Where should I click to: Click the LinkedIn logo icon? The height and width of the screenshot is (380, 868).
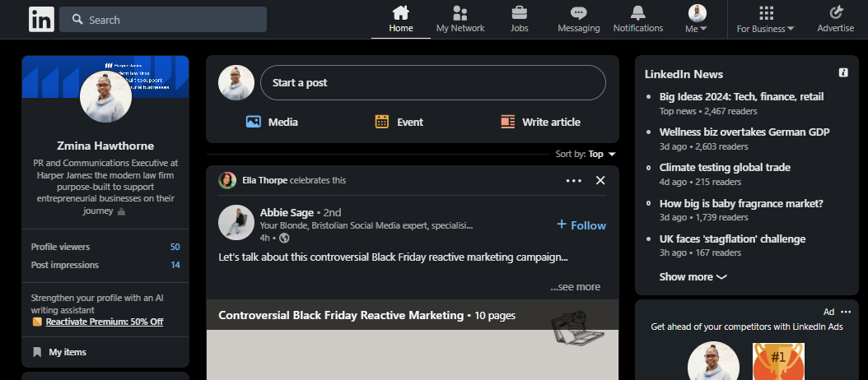(41, 20)
